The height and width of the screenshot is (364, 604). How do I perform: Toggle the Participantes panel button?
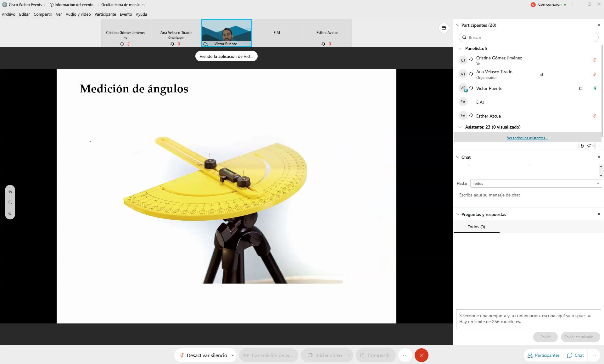tap(544, 355)
